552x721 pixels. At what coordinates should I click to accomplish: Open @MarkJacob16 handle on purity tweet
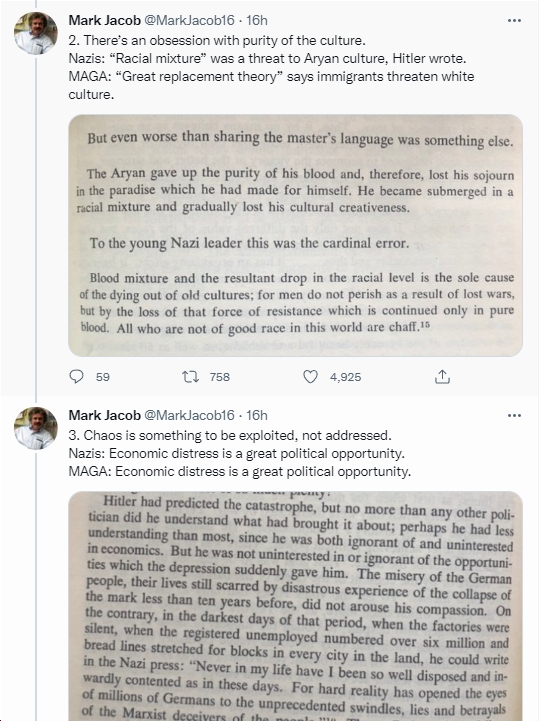click(x=190, y=20)
